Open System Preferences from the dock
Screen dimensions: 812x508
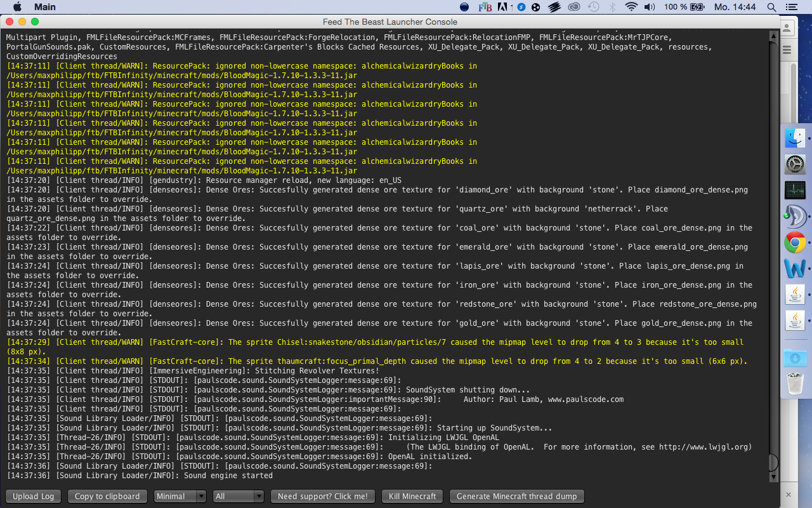[795, 164]
